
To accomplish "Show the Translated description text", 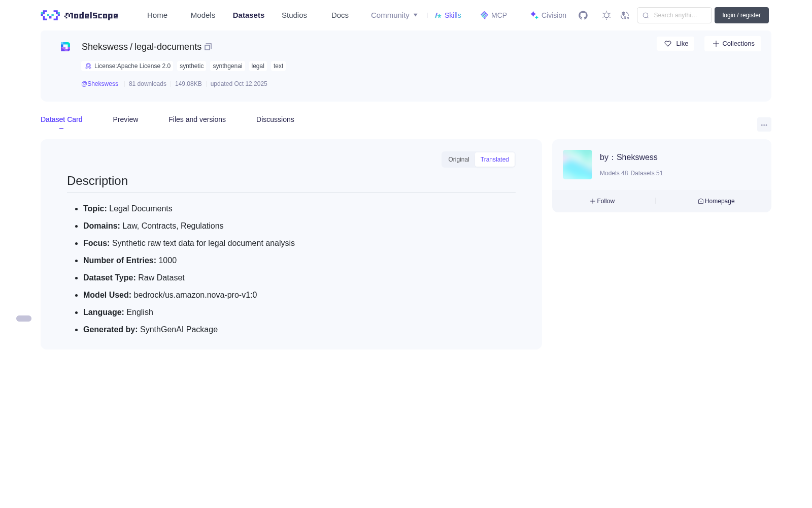I will 495,160.
